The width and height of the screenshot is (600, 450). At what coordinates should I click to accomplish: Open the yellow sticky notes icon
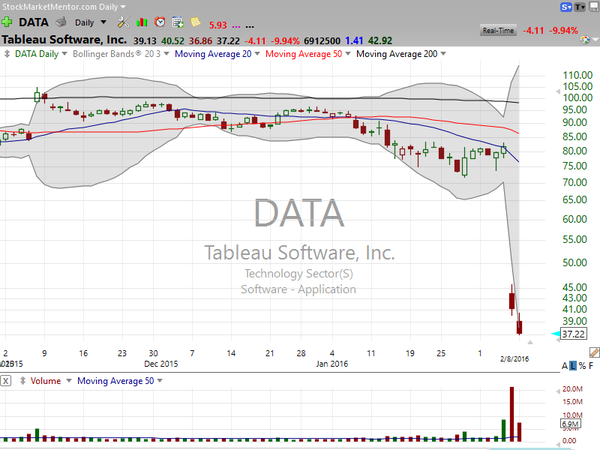[x=194, y=20]
